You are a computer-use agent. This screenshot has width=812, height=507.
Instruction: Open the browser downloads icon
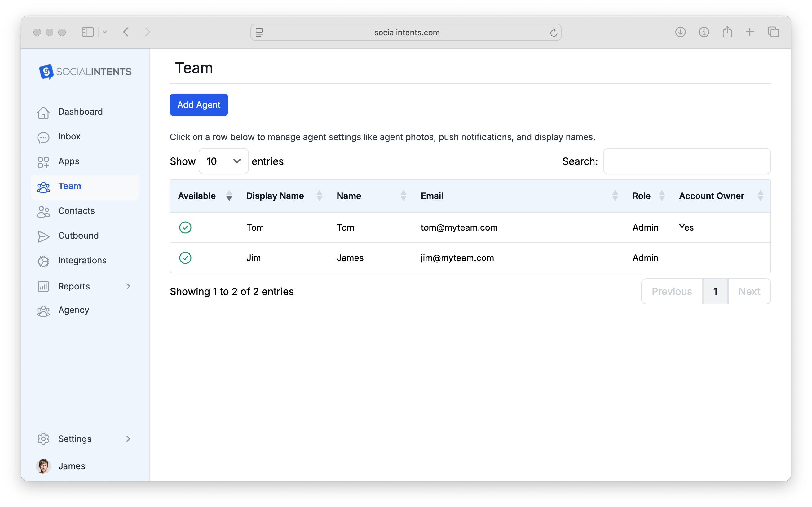pos(680,32)
